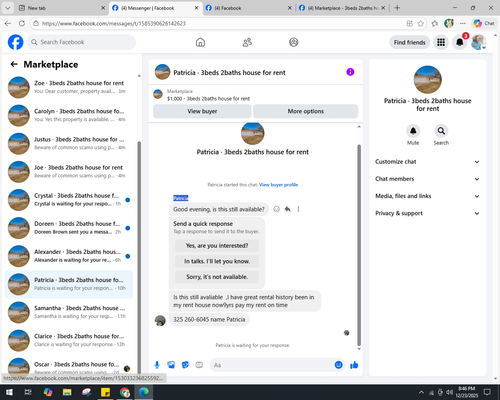Expand the Chat members section
Image resolution: width=500 pixels, height=400 pixels.
click(x=427, y=179)
